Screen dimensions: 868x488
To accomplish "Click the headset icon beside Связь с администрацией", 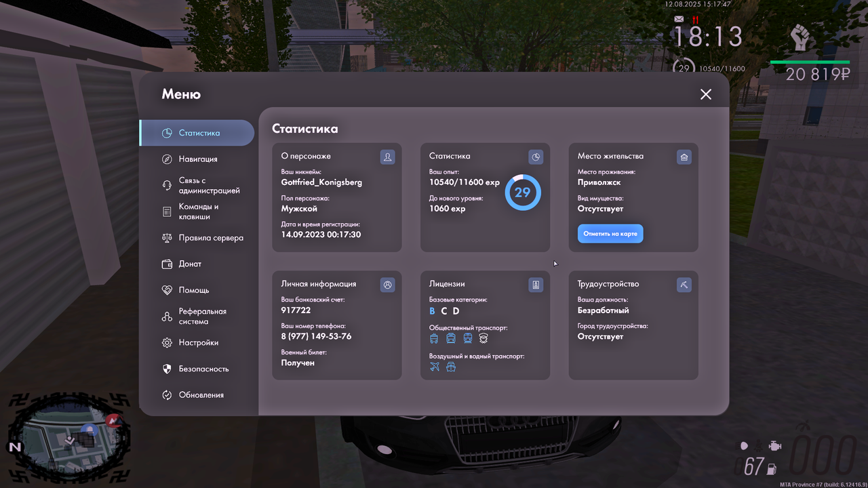I will coord(167,186).
